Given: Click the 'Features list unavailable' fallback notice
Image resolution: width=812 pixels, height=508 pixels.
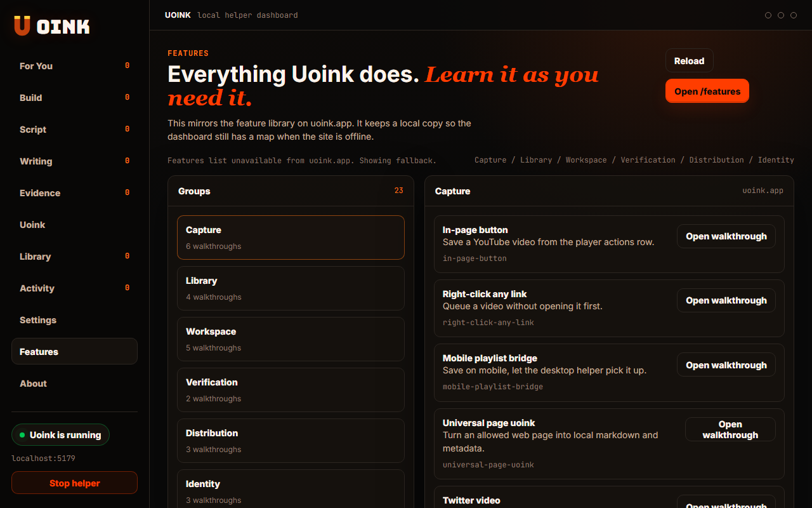Looking at the screenshot, I should [302, 161].
